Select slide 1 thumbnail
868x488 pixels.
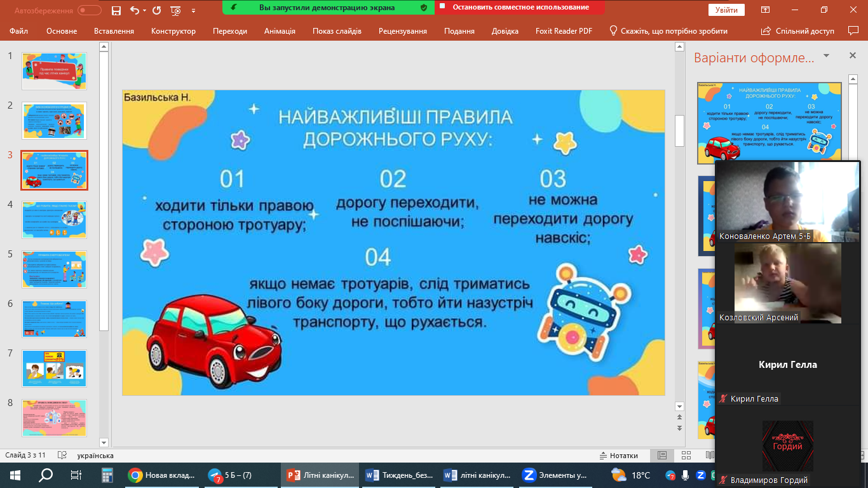pos(55,71)
